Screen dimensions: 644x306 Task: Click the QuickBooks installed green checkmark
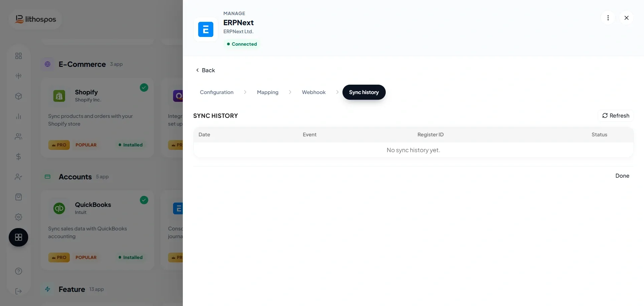(144, 200)
